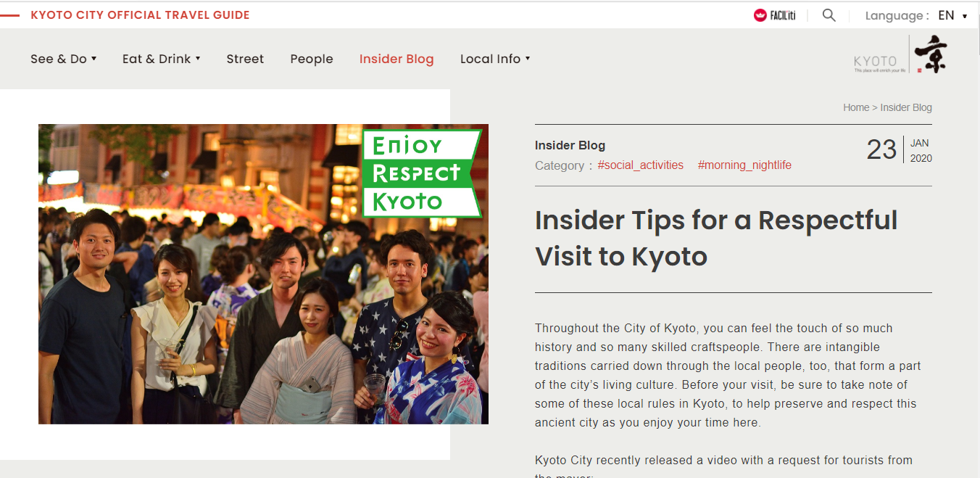Select the Insider Blog nav item
The width and height of the screenshot is (980, 478).
[x=396, y=59]
